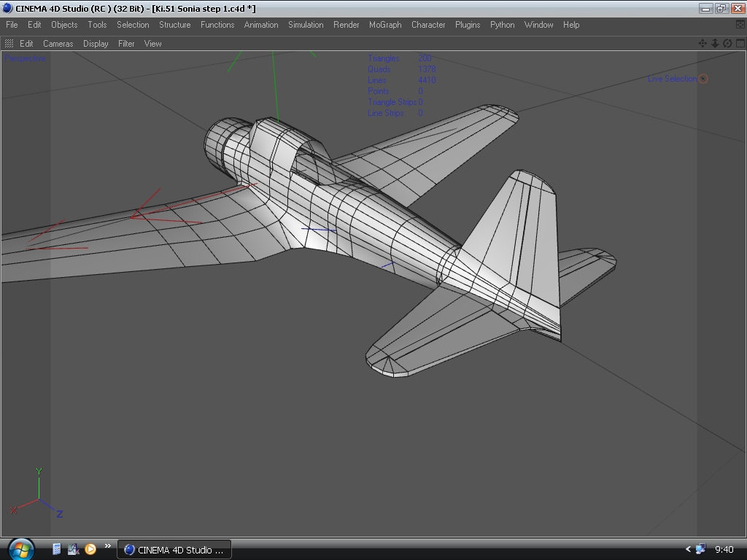Click the viewport menu grip handle icon
The image size is (747, 560).
click(9, 44)
